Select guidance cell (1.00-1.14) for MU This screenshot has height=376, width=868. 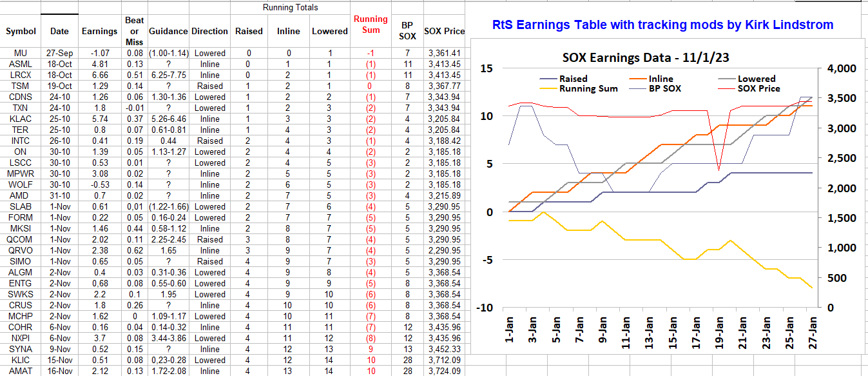(168, 53)
